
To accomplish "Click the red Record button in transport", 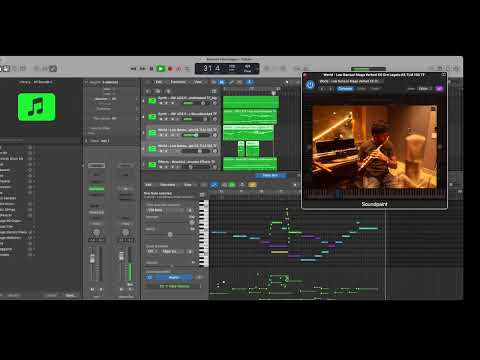I will (170, 69).
